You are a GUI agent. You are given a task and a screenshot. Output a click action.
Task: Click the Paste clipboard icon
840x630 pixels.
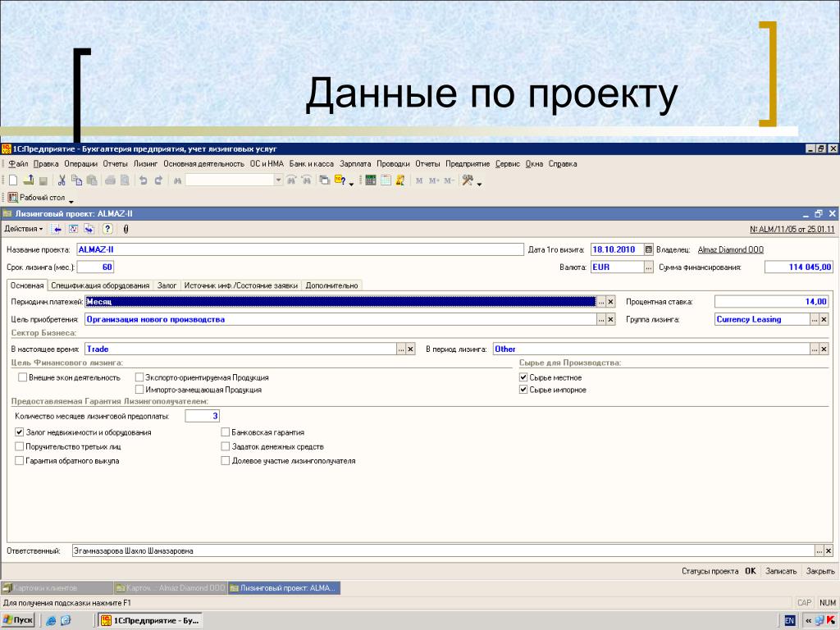[x=92, y=180]
